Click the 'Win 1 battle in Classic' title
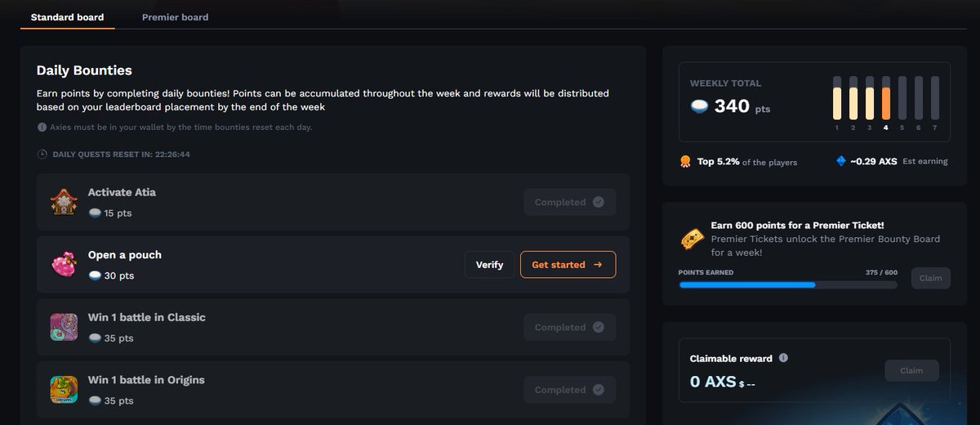Viewport: 980px width, 425px height. pos(147,317)
